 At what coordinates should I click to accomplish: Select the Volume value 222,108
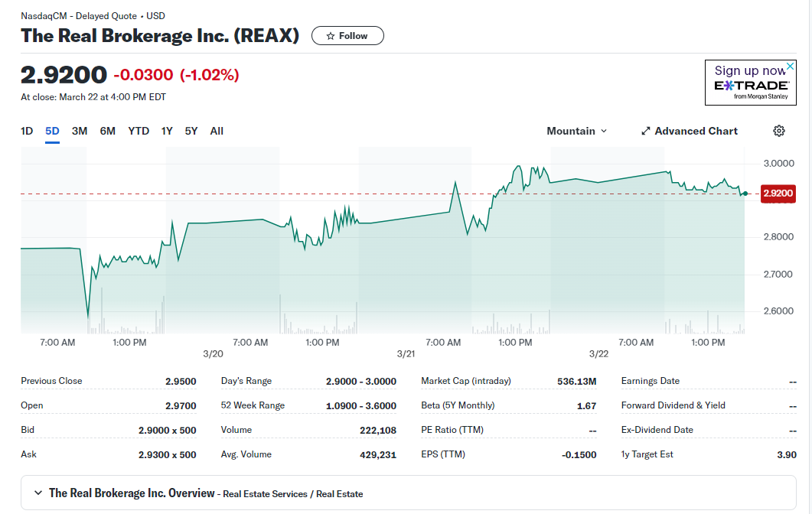378,430
